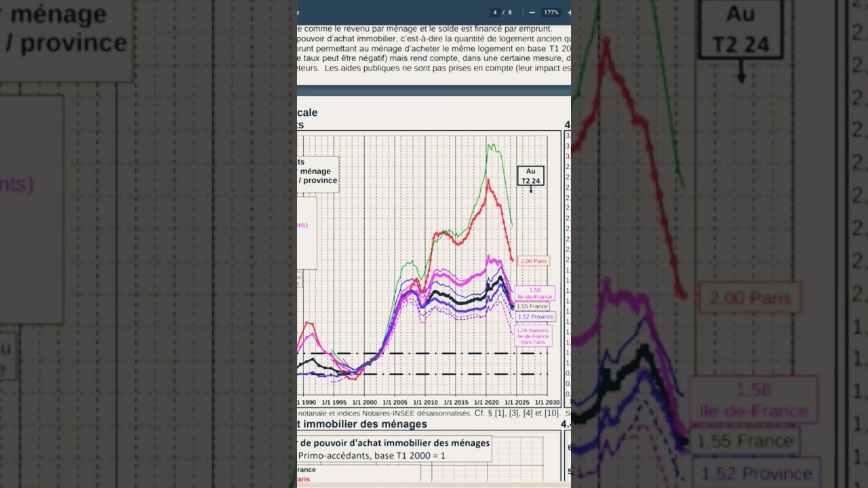The width and height of the screenshot is (868, 488).
Task: Click the 'immobilier des ménages' heading
Action: [x=366, y=424]
